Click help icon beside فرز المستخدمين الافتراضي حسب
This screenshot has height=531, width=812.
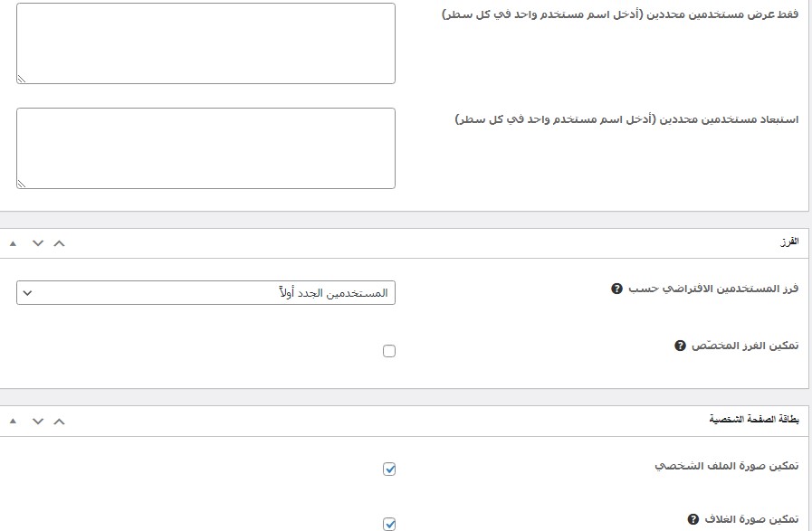pos(617,289)
